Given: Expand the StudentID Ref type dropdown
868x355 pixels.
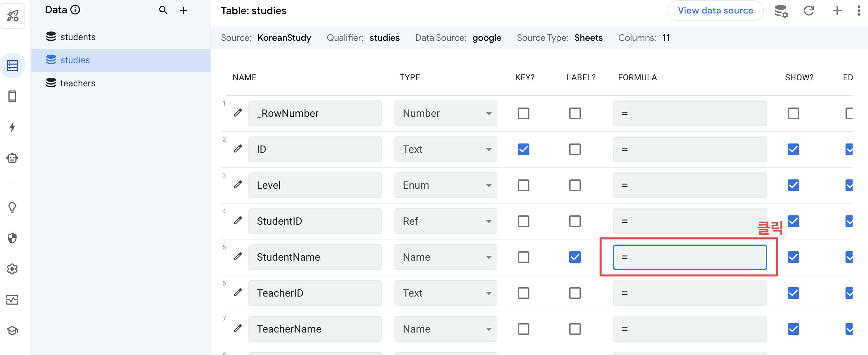Looking at the screenshot, I should tap(446, 221).
